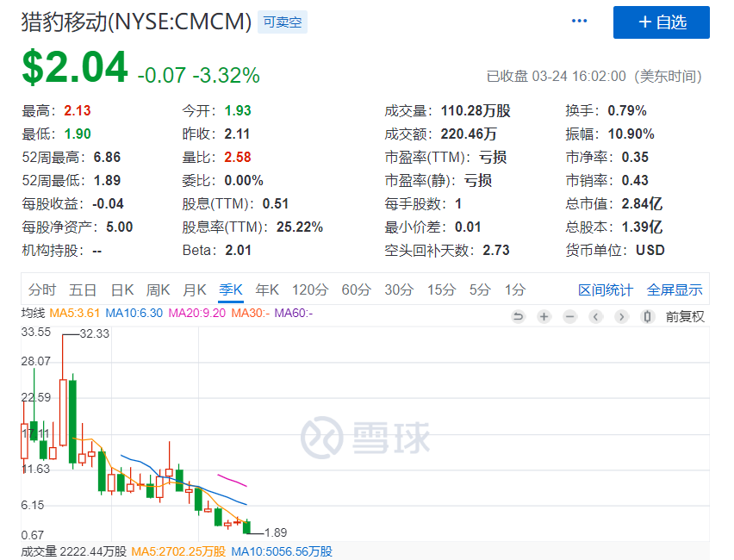Click the 总市值 value 2.84亿
This screenshot has width=734, height=560.
coord(642,204)
